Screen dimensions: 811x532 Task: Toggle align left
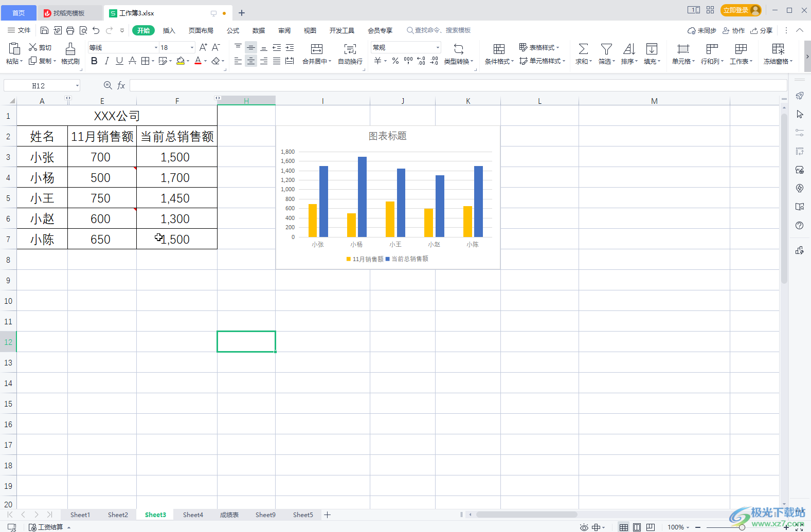click(x=238, y=61)
